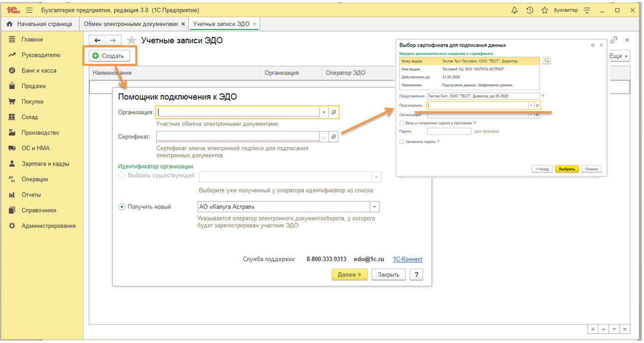
Task: Select the Получить новый radio button
Action: 122,207
